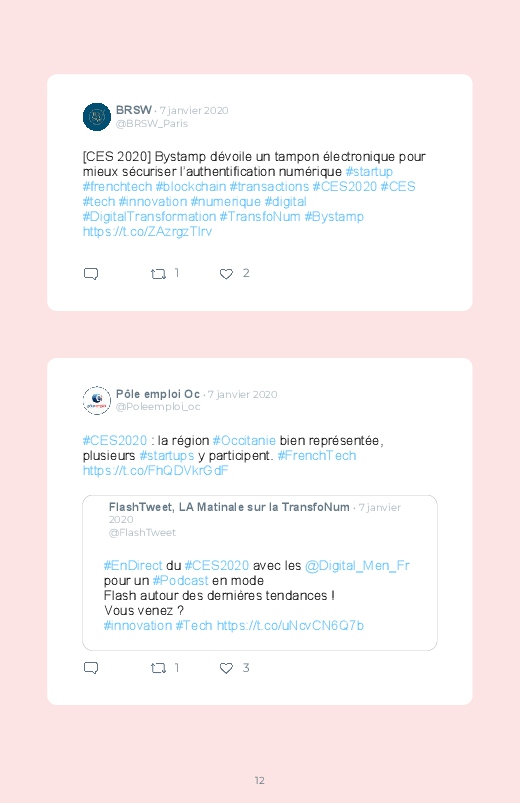
Task: Open the t.co/ZAzrgzTIrv link
Action: click(147, 231)
